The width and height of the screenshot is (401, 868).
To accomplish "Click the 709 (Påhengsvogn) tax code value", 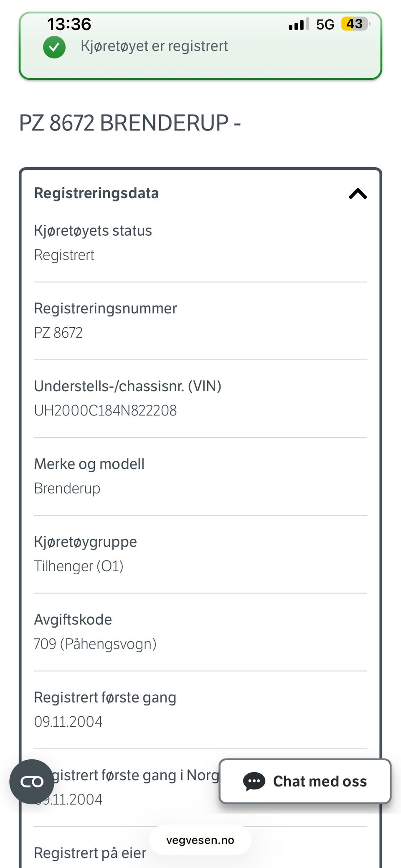I will pyautogui.click(x=95, y=644).
